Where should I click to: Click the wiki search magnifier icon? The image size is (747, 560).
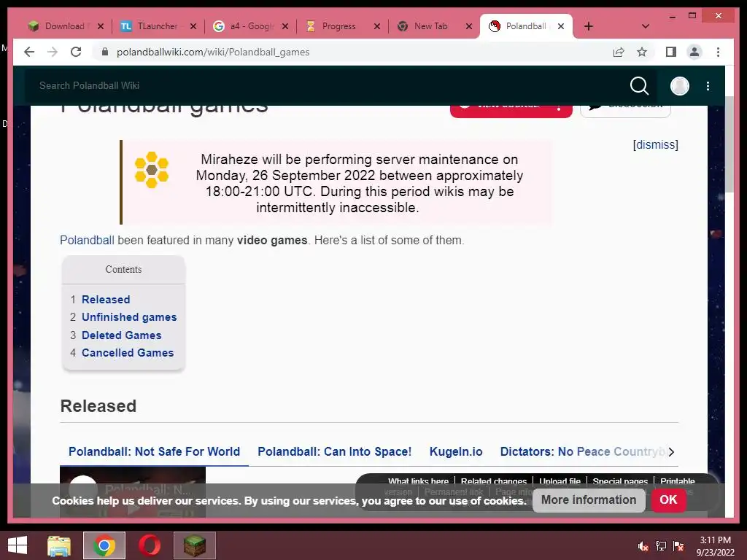(639, 86)
